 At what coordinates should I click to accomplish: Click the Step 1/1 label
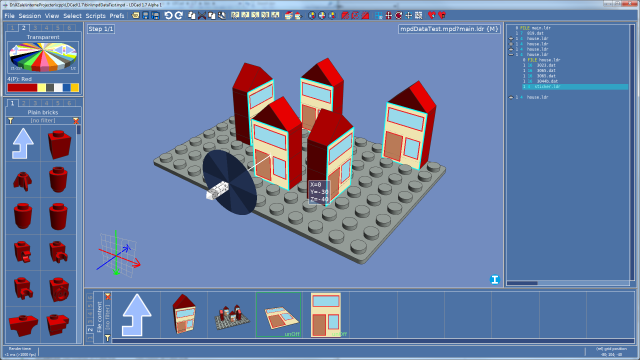tap(101, 29)
